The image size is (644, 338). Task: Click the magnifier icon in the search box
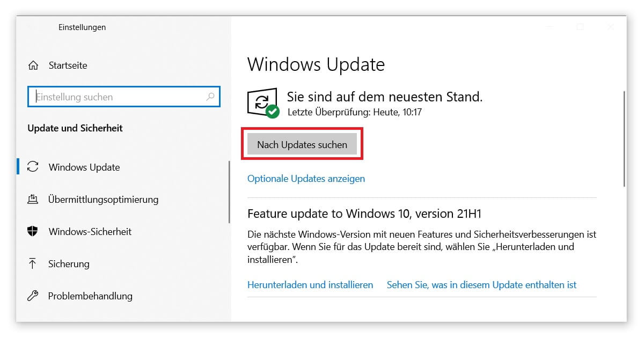(x=210, y=97)
